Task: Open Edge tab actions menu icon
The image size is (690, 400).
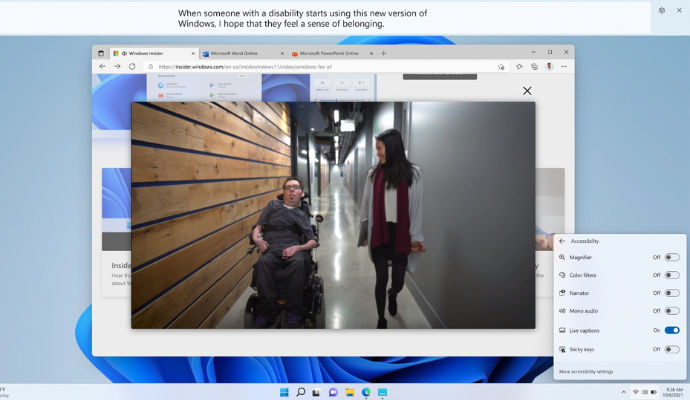Action: pyautogui.click(x=101, y=53)
